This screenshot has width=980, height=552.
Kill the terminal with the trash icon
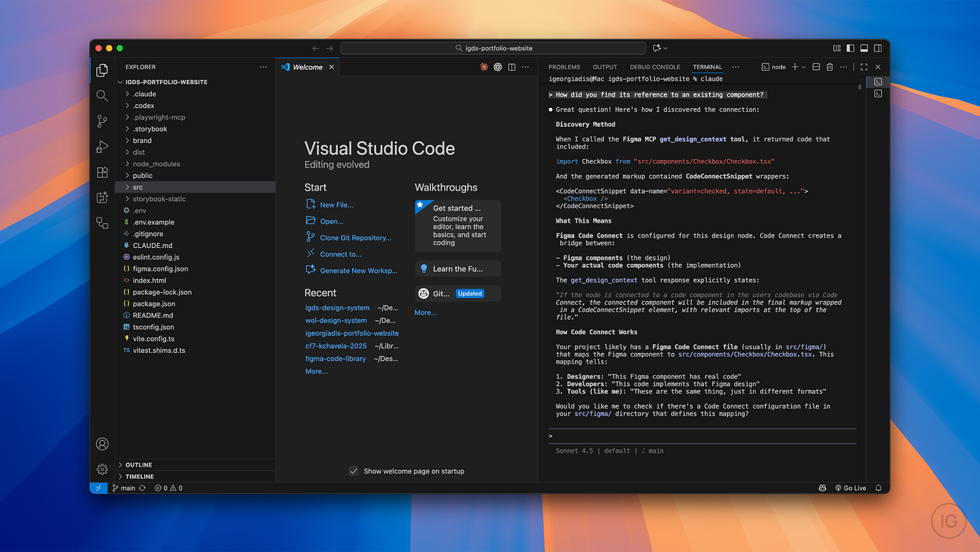click(831, 67)
